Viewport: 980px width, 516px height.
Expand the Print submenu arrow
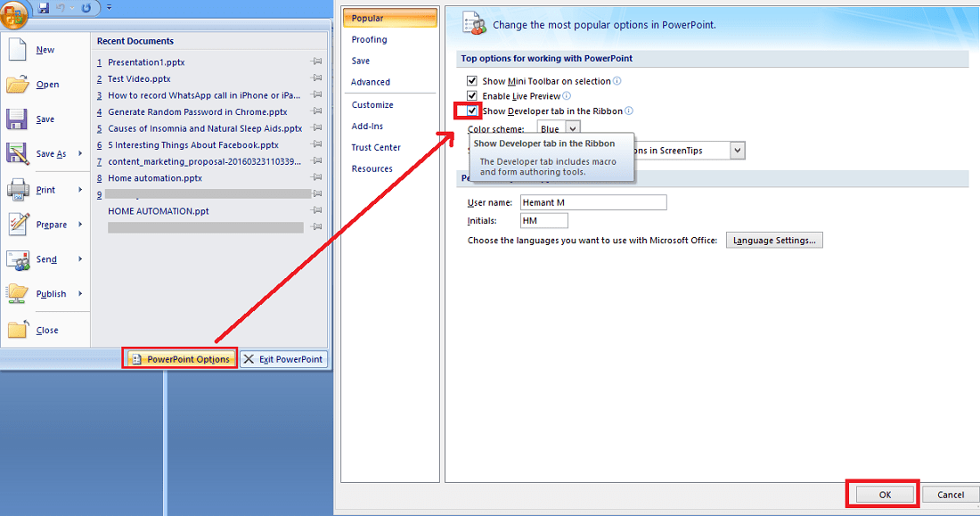coord(80,190)
